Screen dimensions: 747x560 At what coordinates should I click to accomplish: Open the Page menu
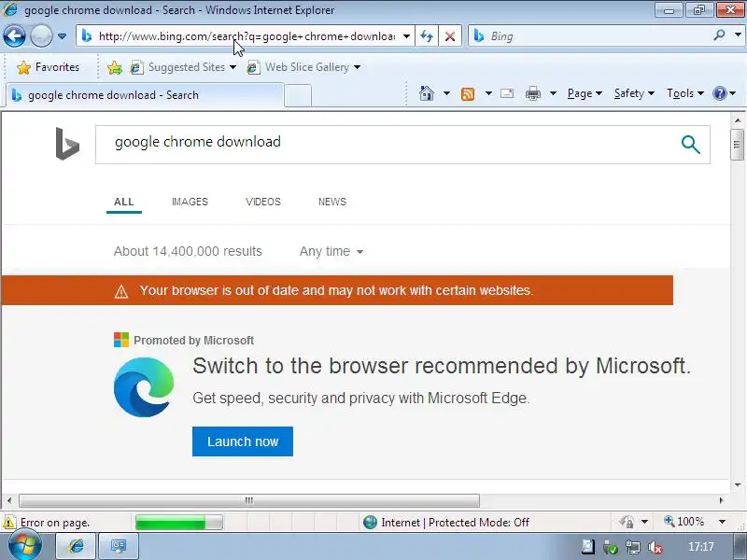click(x=585, y=93)
